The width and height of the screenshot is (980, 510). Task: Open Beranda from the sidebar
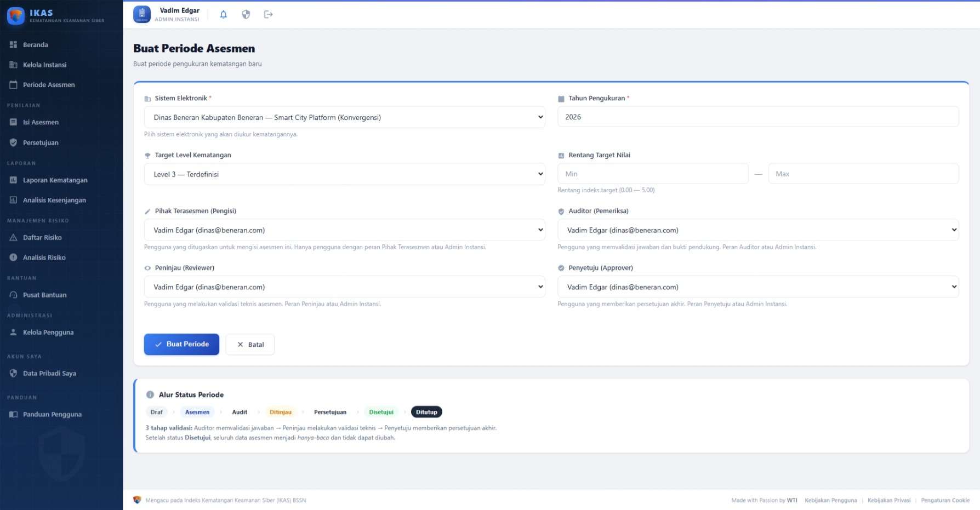(x=36, y=45)
